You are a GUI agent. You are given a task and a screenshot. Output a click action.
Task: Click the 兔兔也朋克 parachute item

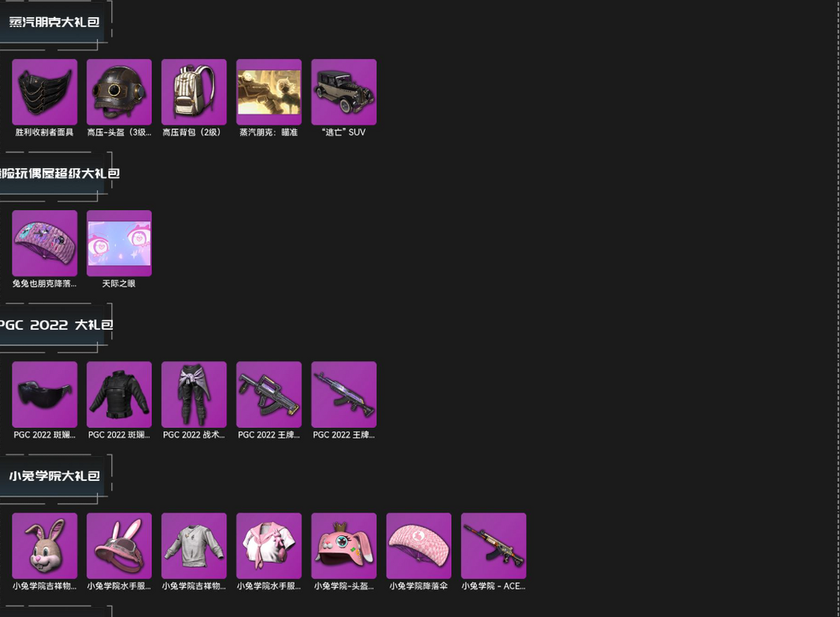point(44,244)
